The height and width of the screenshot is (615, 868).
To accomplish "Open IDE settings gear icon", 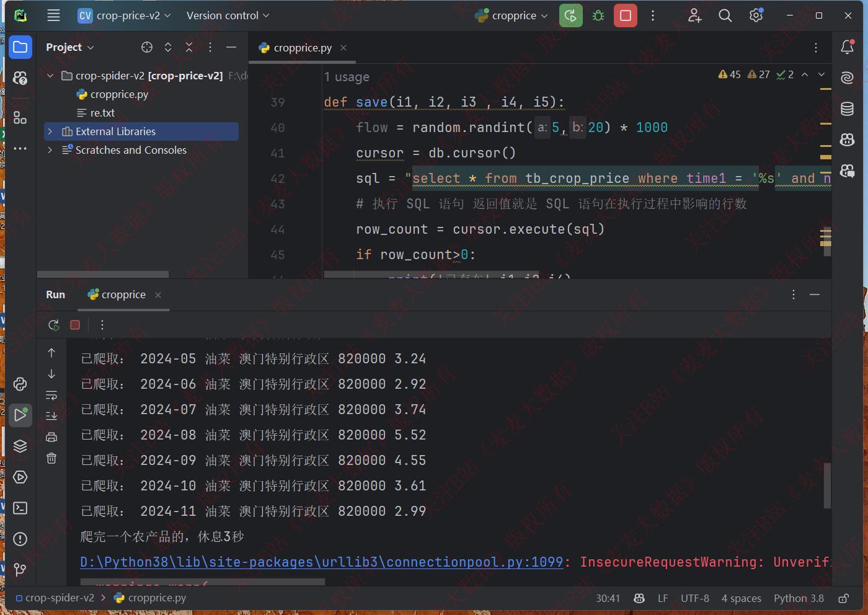I will click(x=756, y=15).
